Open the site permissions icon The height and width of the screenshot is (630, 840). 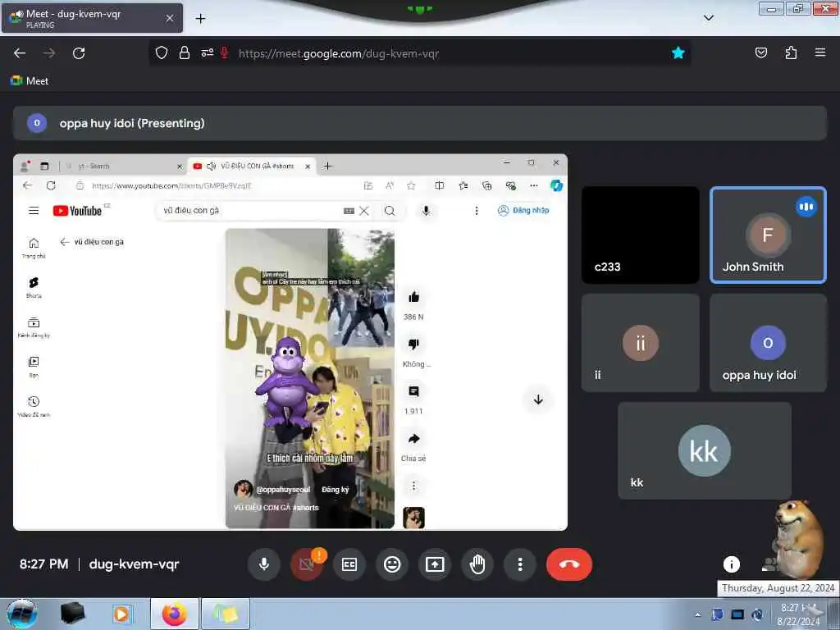coord(207,53)
